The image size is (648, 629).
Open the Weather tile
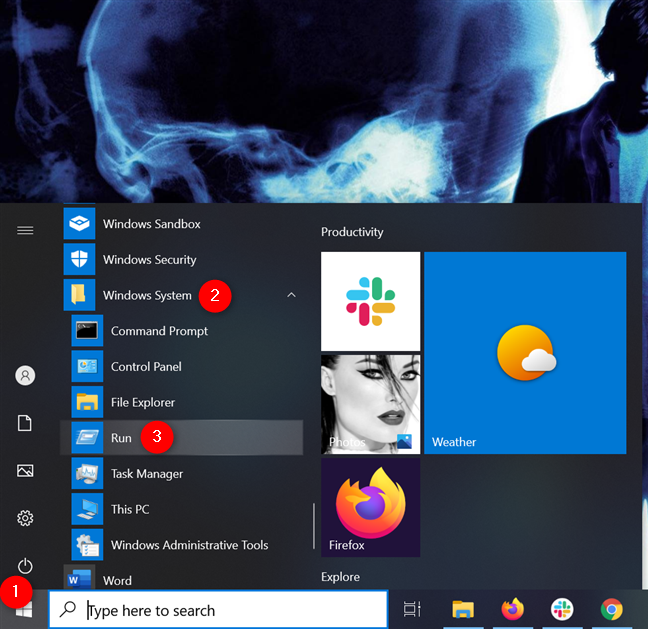tap(525, 353)
